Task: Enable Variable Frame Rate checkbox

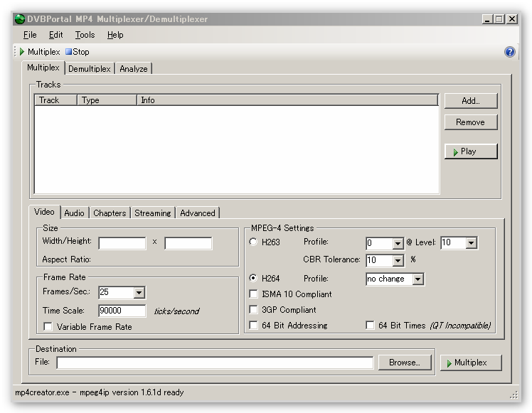Action: [48, 326]
